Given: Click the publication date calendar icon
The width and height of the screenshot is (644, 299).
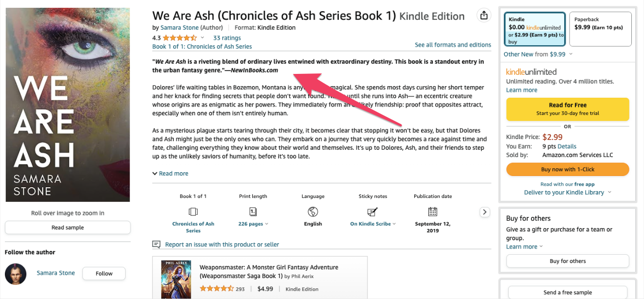Looking at the screenshot, I should 432,212.
